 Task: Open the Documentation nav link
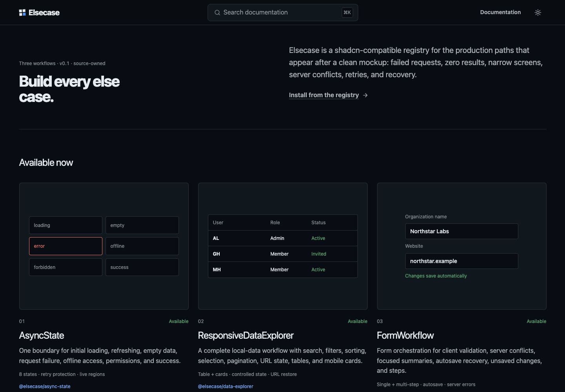coord(500,12)
